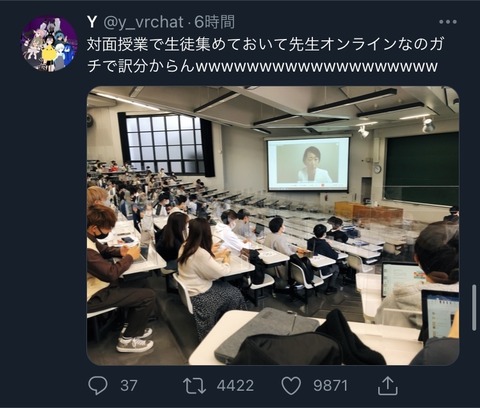Click the reply count 37
Image resolution: width=480 pixels, height=408 pixels.
pos(128,386)
